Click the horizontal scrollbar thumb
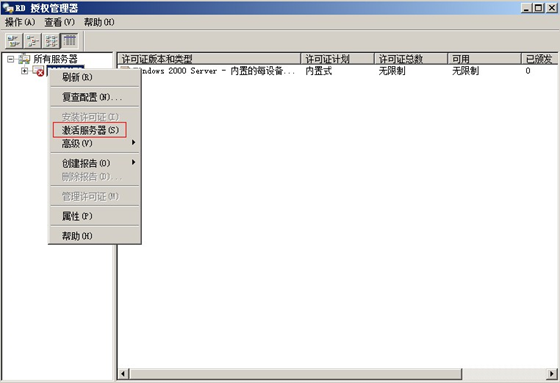 295,374
